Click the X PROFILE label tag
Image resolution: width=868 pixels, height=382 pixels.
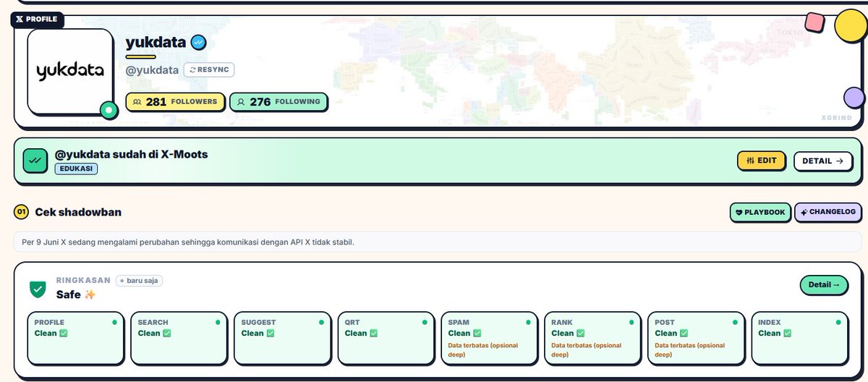pos(37,19)
